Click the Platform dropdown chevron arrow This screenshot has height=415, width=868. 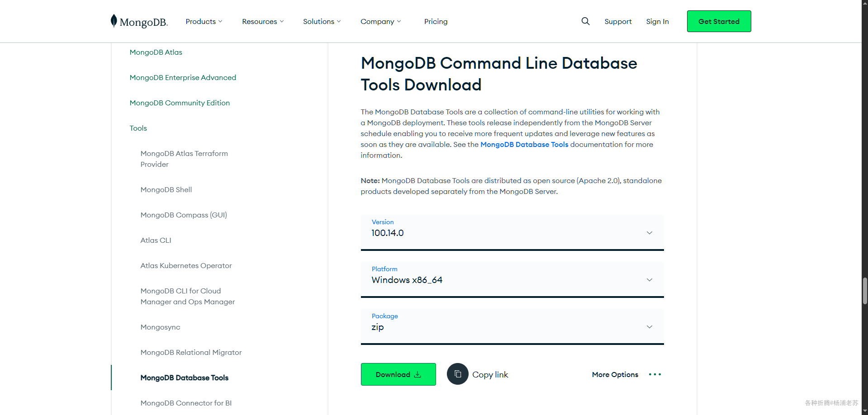coord(650,280)
